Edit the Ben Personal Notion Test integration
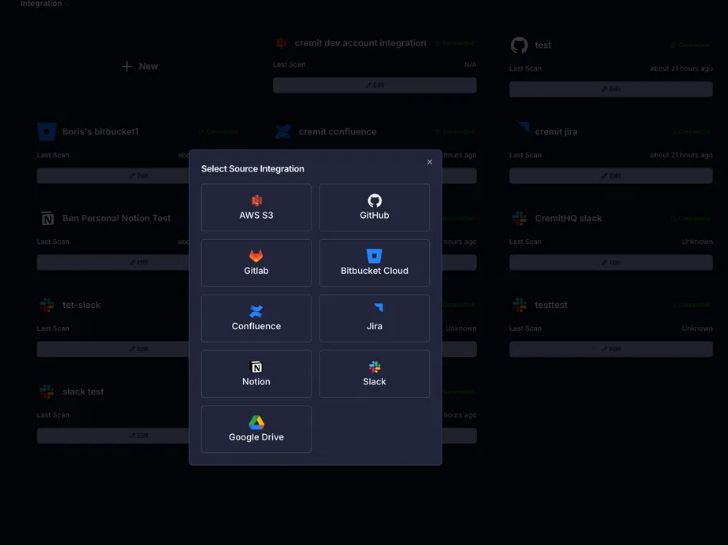The image size is (728, 545). click(113, 262)
